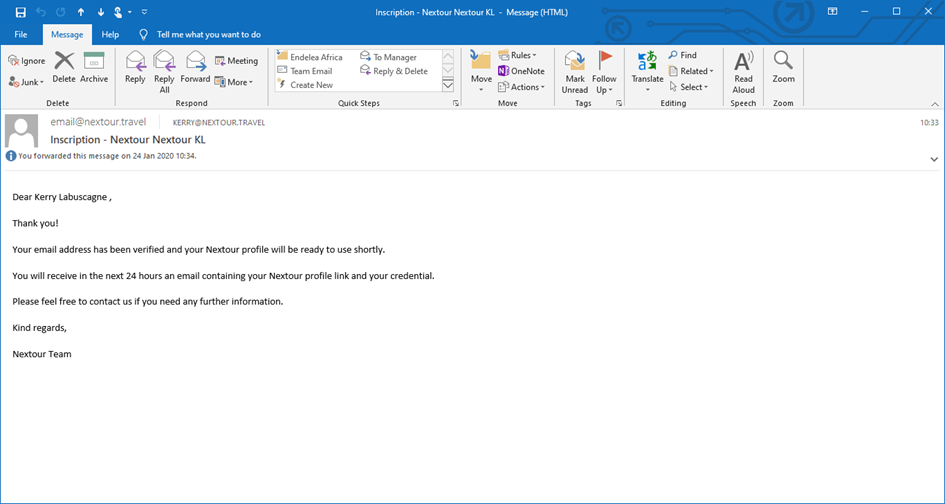Click Tell me what you want to do

click(x=209, y=34)
